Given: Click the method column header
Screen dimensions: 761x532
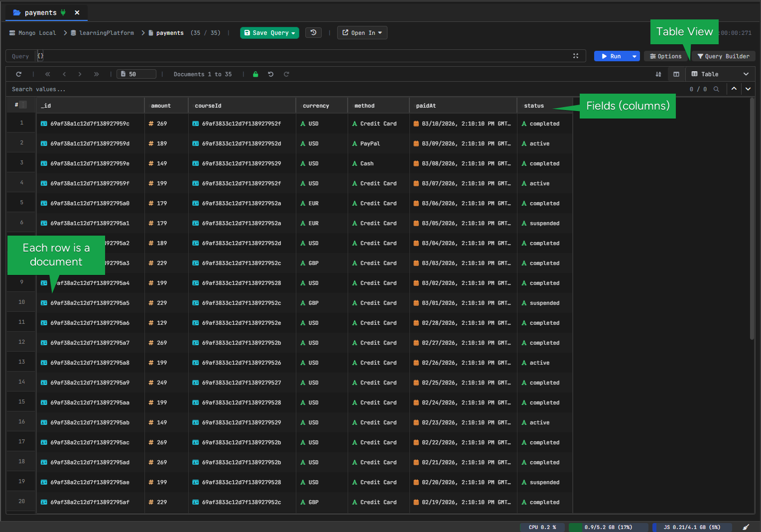Looking at the screenshot, I should tap(379, 106).
